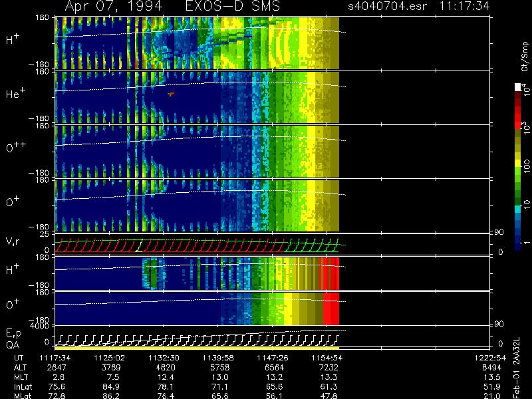Viewport: 532px width, 399px height.
Task: Click the 'UT' row label
Action: pos(19,358)
